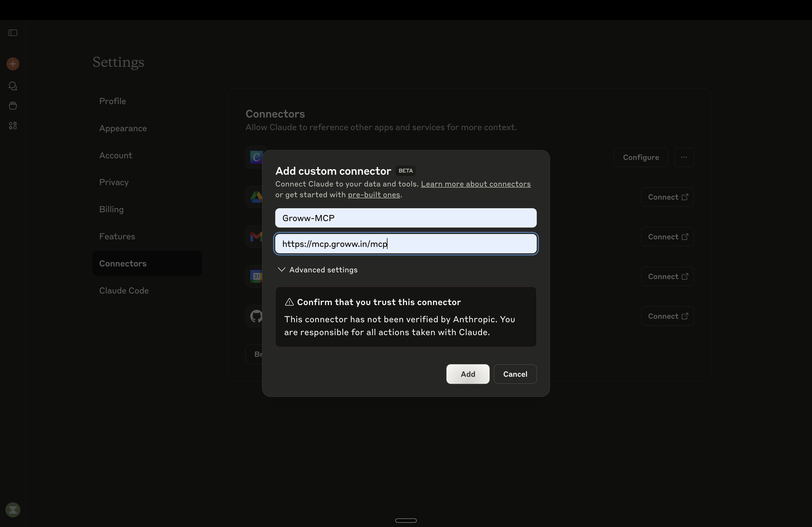Cancel the custom connector dialog

(515, 374)
